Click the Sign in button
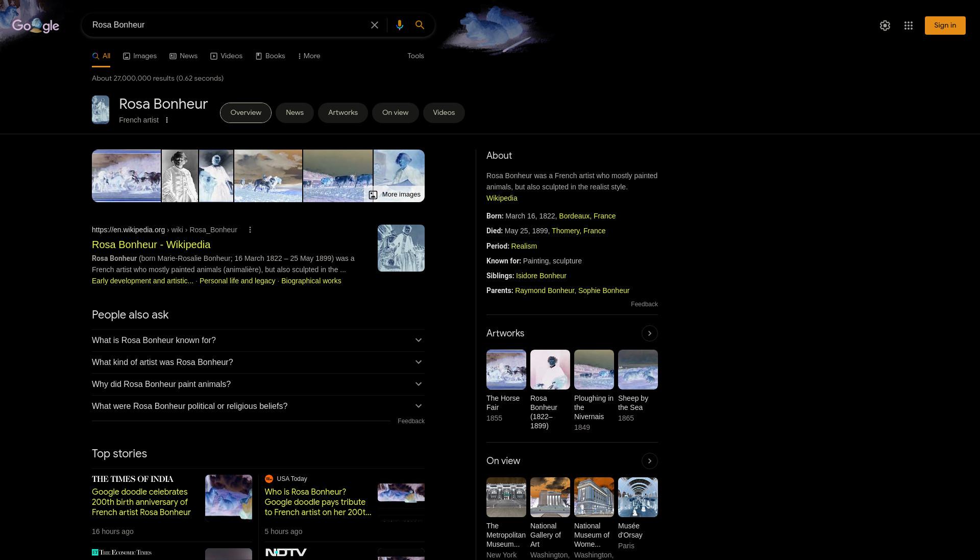 coord(945,26)
